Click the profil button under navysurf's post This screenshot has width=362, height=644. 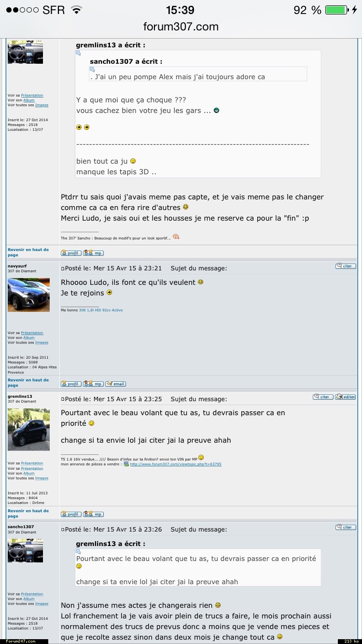[x=71, y=384]
